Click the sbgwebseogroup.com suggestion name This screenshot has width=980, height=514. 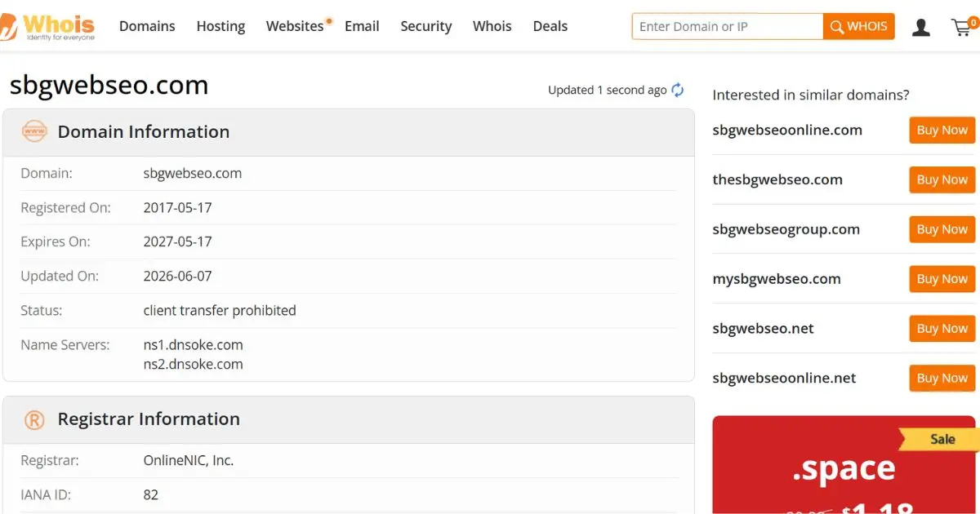[x=786, y=229]
